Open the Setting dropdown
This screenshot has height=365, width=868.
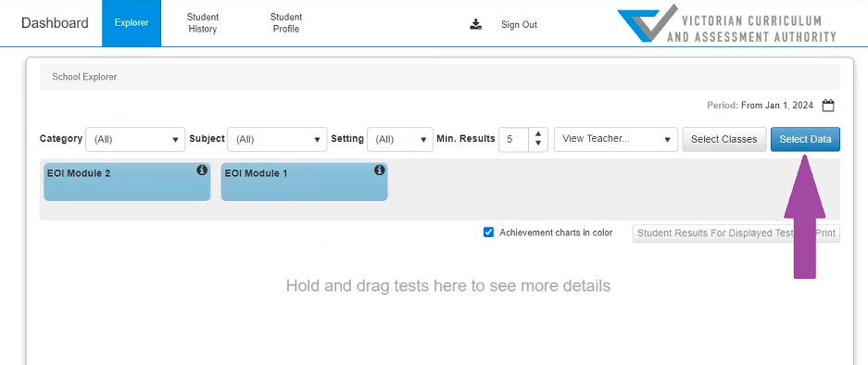[399, 140]
